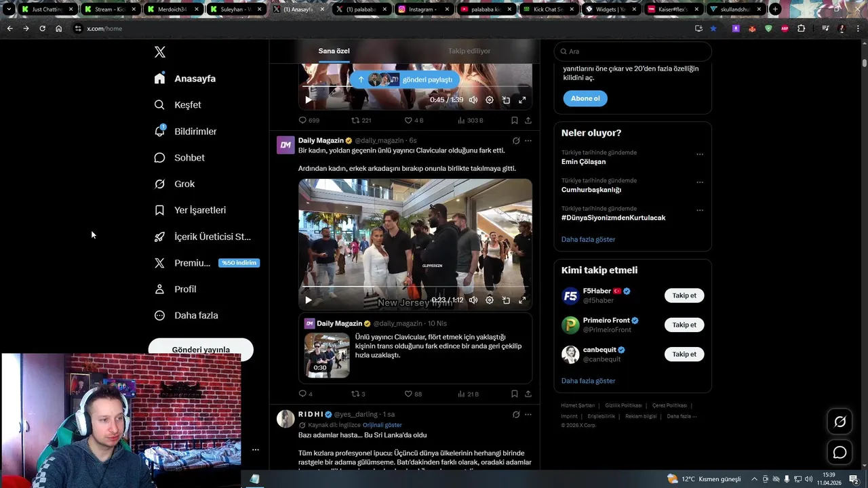Open #DünyaSiyonizmdenKurtulacak trending topic
The height and width of the screenshot is (488, 868).
click(613, 218)
